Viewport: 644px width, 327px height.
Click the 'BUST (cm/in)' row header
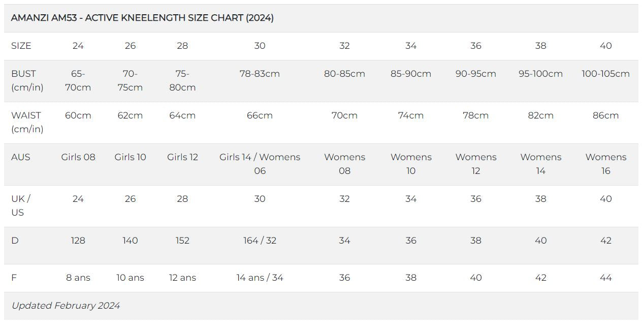pos(27,80)
